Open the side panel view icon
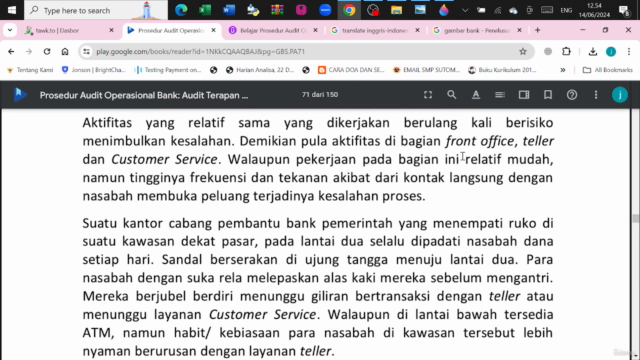640x360 pixels. pyautogui.click(x=524, y=95)
